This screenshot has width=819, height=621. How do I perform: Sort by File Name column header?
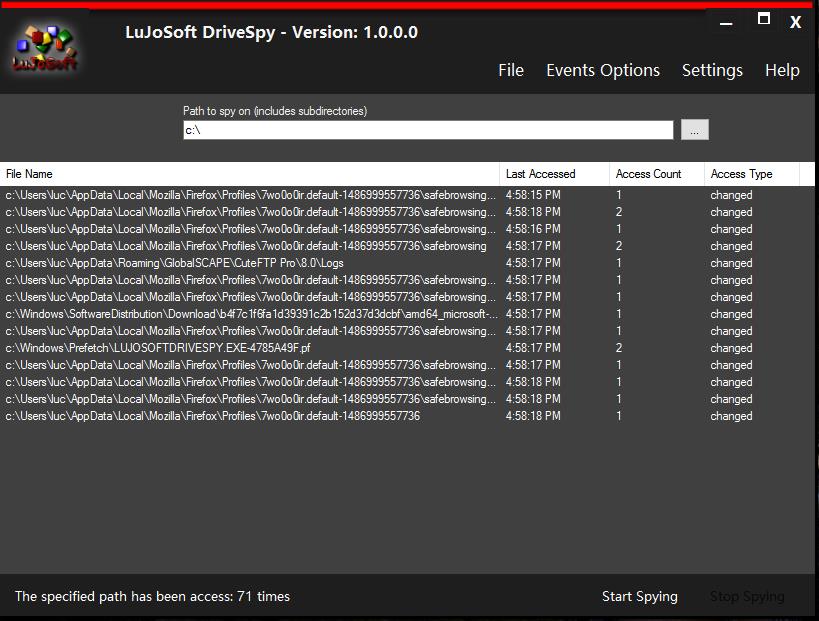(x=250, y=174)
